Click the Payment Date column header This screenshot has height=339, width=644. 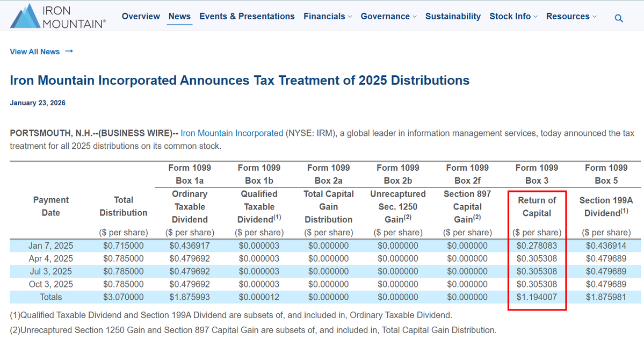click(51, 206)
